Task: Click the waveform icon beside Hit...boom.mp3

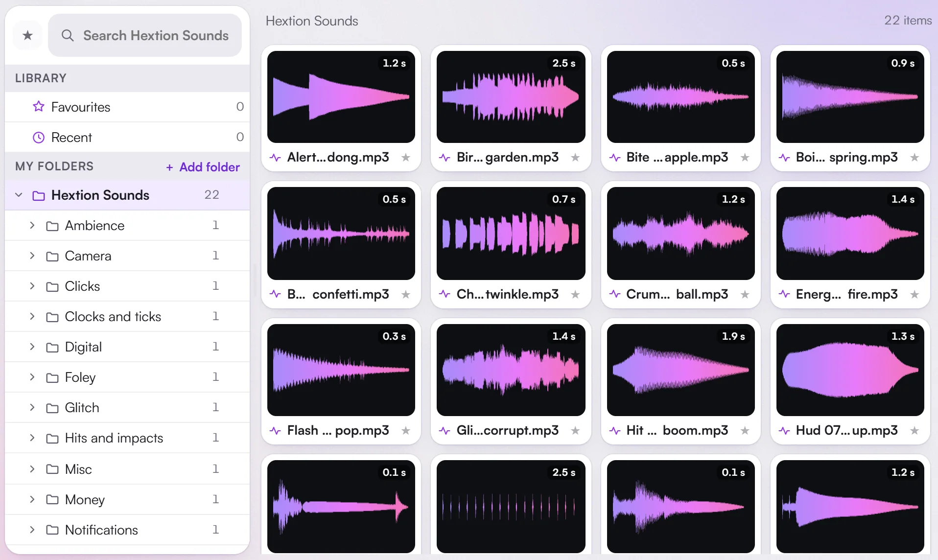Action: tap(614, 431)
